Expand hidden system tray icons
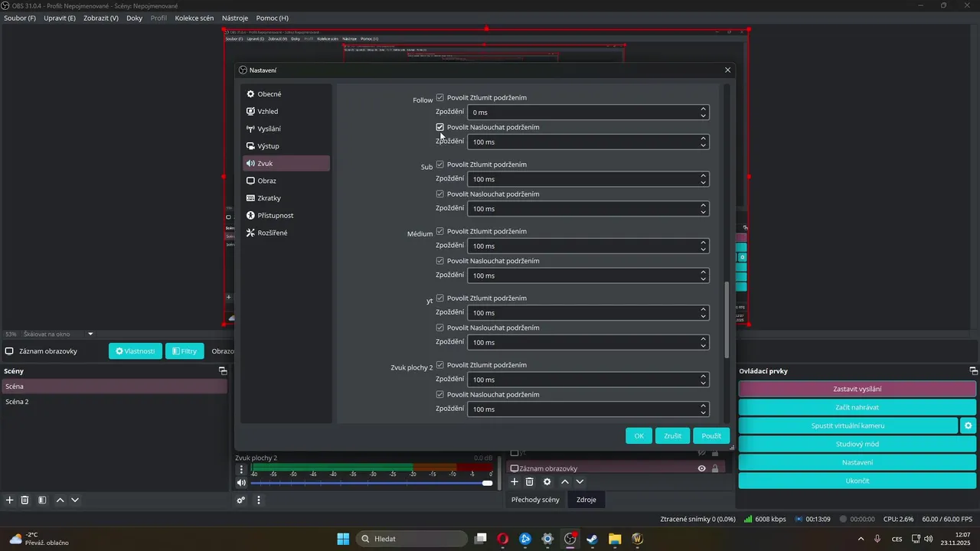Viewport: 980px width, 551px height. pyautogui.click(x=861, y=539)
